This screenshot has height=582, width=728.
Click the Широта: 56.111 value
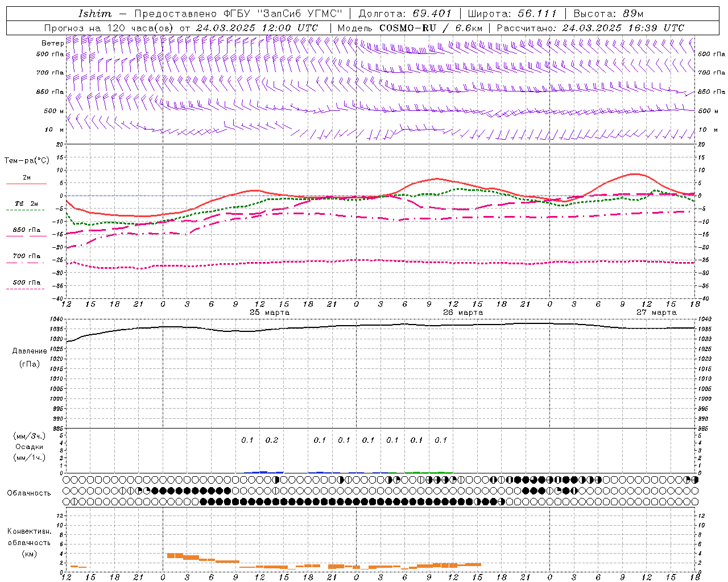512,14
